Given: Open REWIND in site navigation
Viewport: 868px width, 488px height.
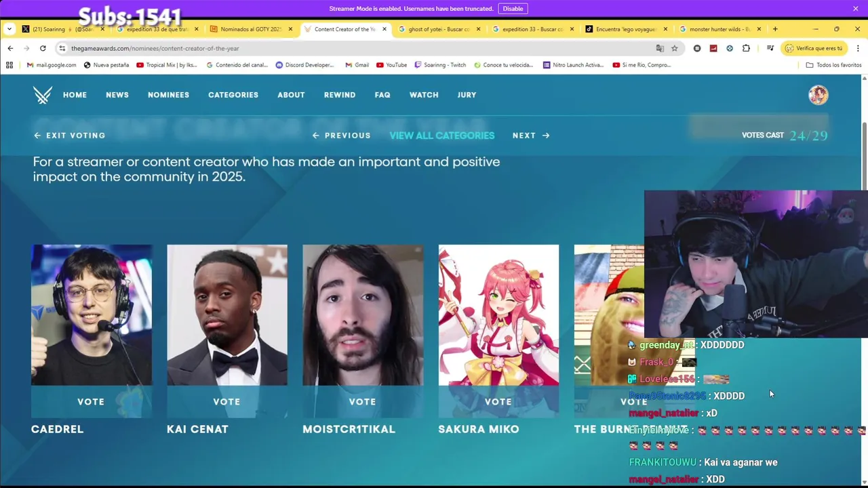Looking at the screenshot, I should pos(340,95).
